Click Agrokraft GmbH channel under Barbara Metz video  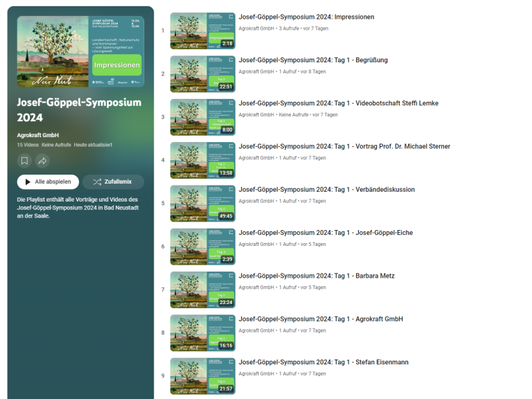256,287
